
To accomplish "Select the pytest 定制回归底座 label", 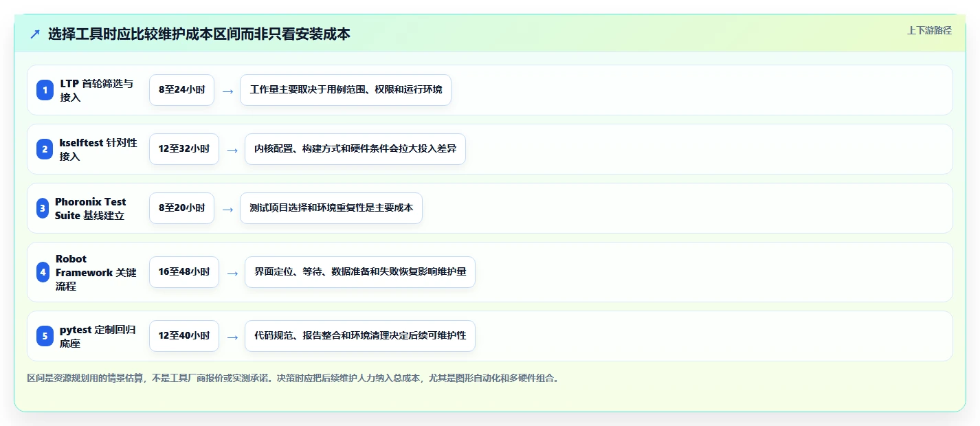I will (x=98, y=336).
